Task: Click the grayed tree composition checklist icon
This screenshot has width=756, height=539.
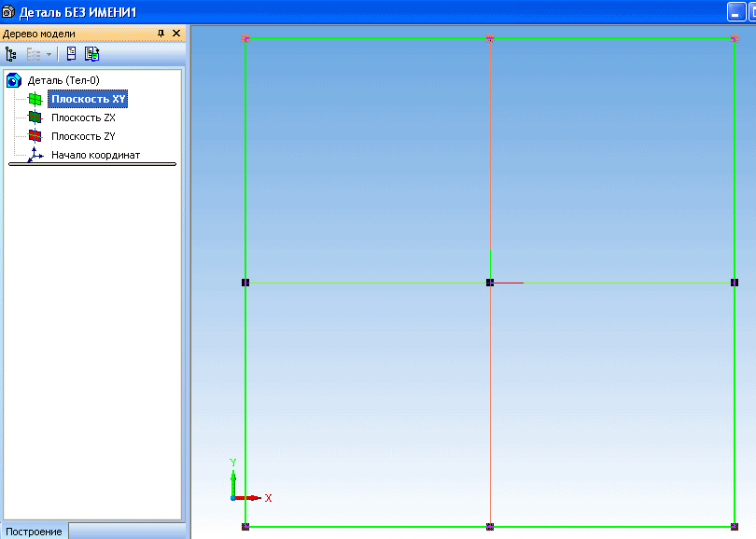Action: pyautogui.click(x=34, y=54)
